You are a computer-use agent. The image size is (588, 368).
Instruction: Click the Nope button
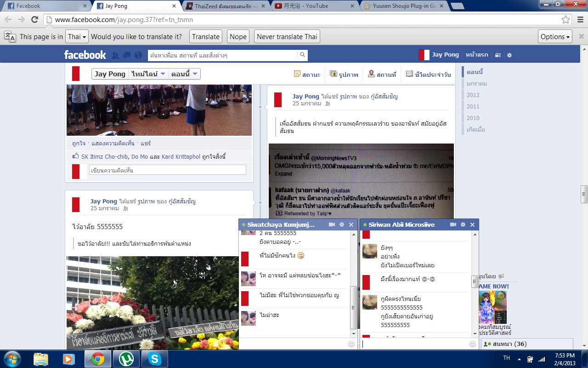238,37
